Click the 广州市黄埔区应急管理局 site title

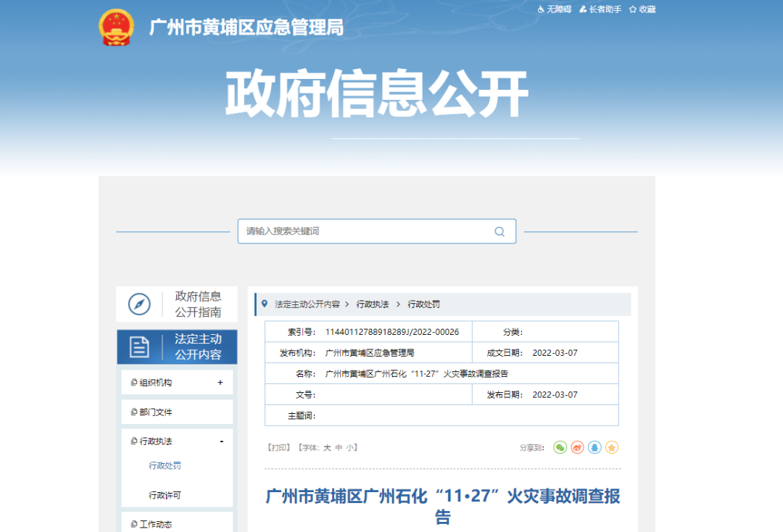click(246, 28)
